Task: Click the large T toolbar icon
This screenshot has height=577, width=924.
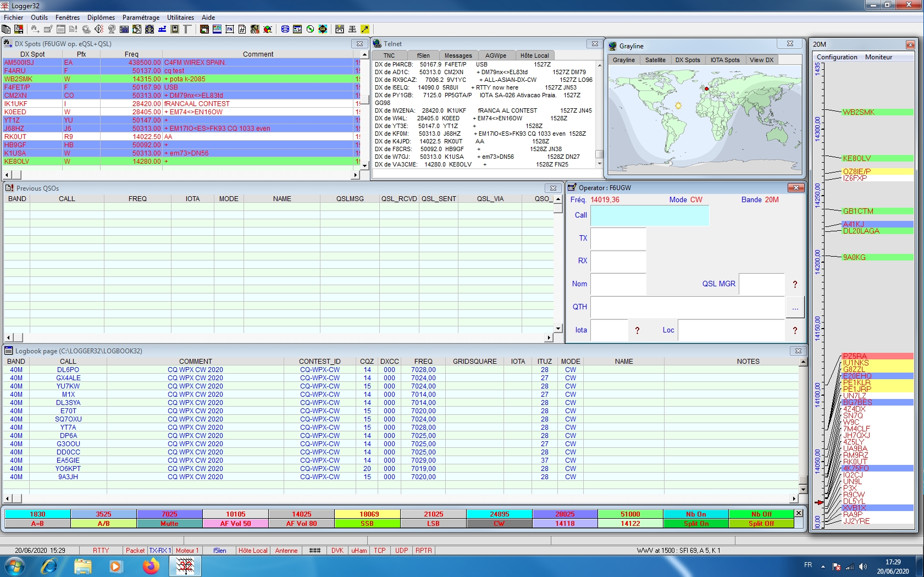Action: pyautogui.click(x=187, y=29)
